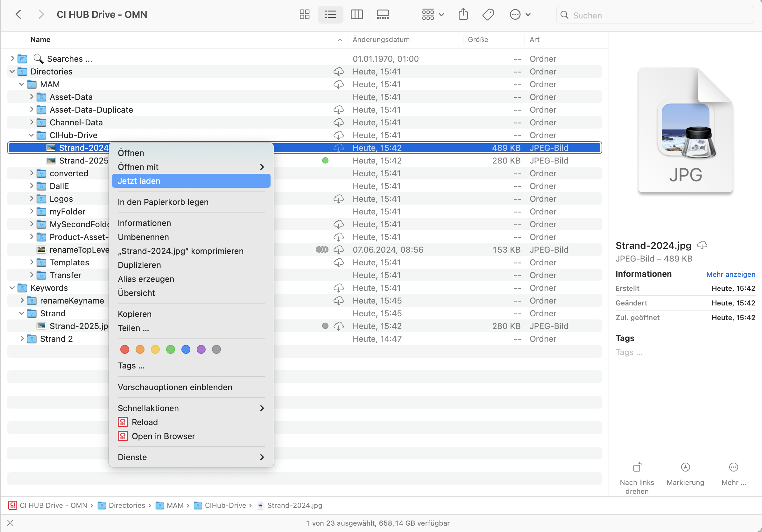Click the cloud download icon beside CIHub-Drive

(x=339, y=135)
